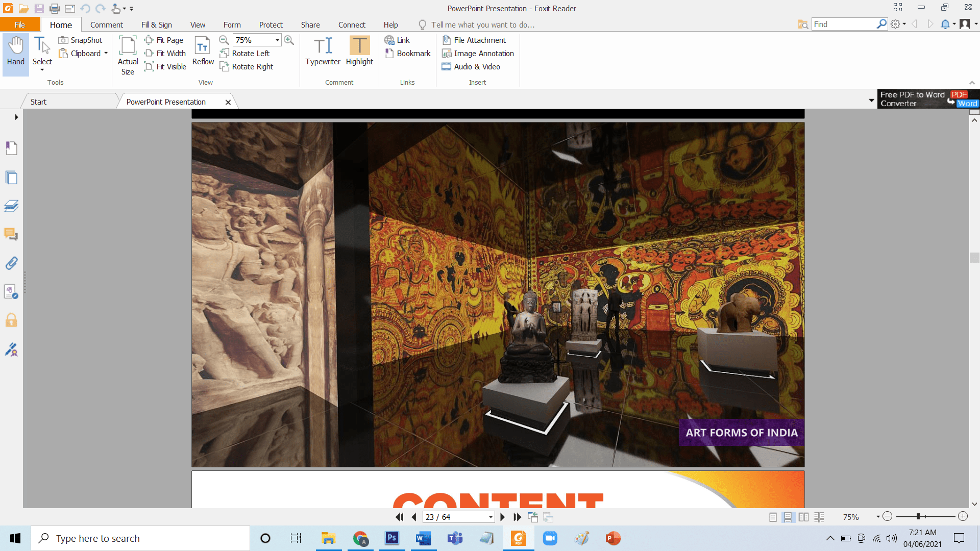Image resolution: width=980 pixels, height=551 pixels.
Task: Select the Typewriter tool
Action: pyautogui.click(x=323, y=51)
